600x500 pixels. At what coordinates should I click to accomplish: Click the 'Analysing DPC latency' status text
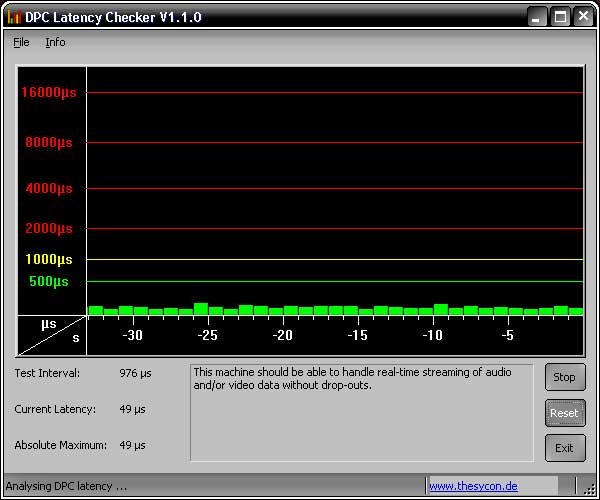(66, 486)
